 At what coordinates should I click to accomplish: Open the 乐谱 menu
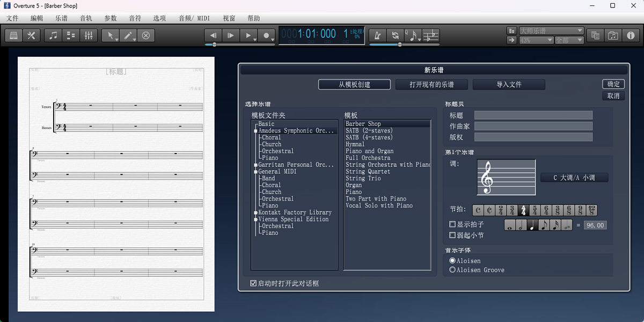(61, 18)
